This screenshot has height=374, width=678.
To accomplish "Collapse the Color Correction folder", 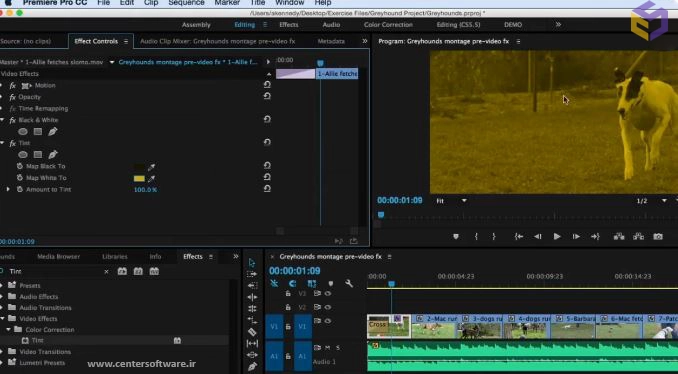I will 8,329.
